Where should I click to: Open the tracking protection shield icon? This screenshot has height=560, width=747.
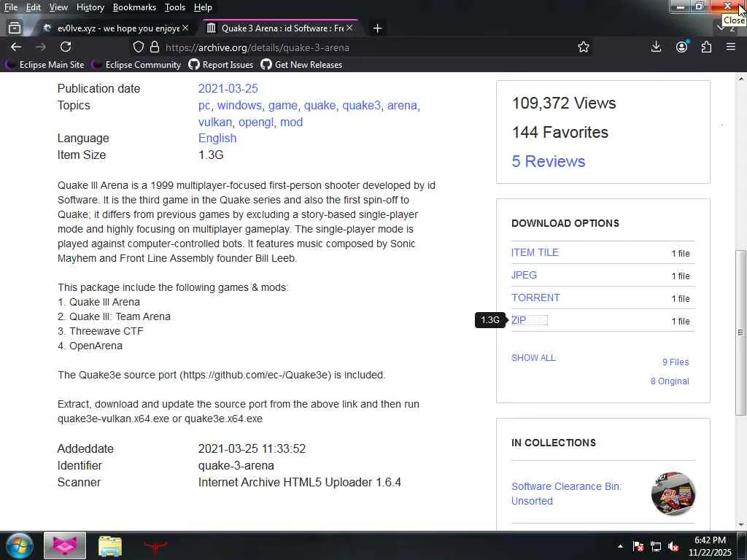138,47
